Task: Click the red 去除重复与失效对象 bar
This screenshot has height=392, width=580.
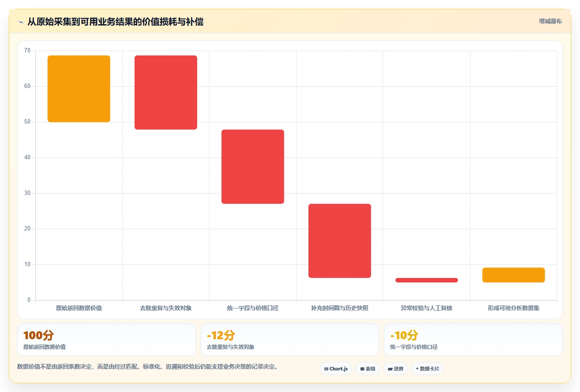Action: click(166, 92)
